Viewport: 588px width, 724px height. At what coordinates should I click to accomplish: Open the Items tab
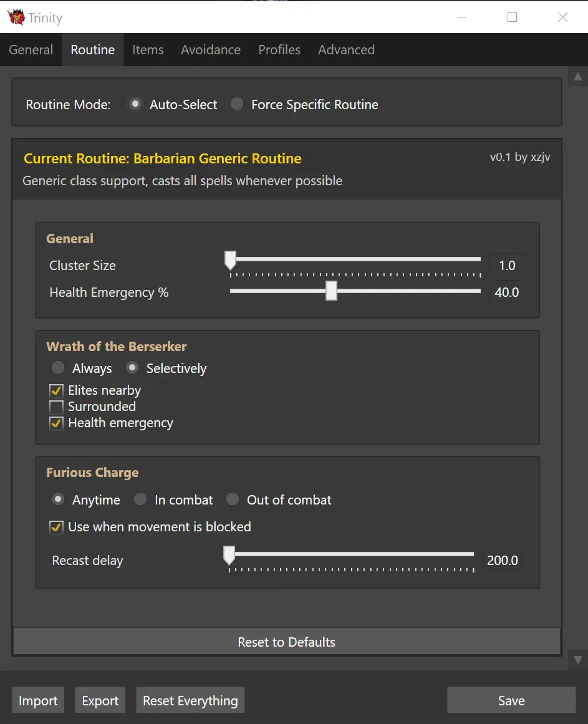coord(148,49)
